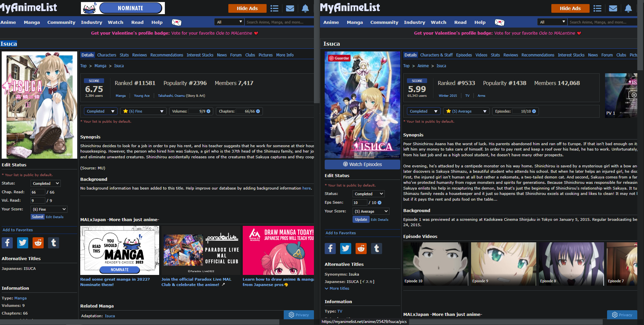Click the Pinterest Guardar button on anime poster
644x325 pixels.
[339, 58]
